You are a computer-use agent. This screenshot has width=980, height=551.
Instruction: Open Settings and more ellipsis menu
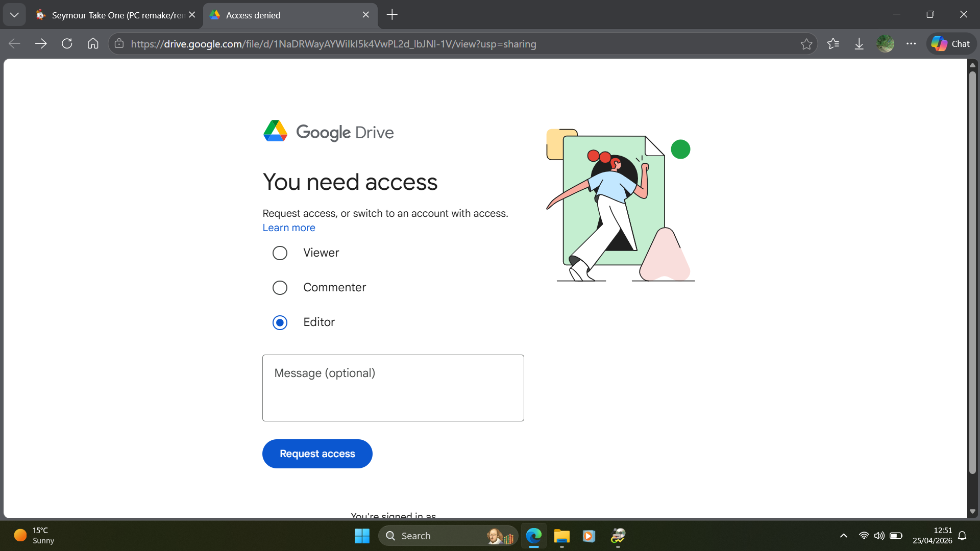[911, 44]
